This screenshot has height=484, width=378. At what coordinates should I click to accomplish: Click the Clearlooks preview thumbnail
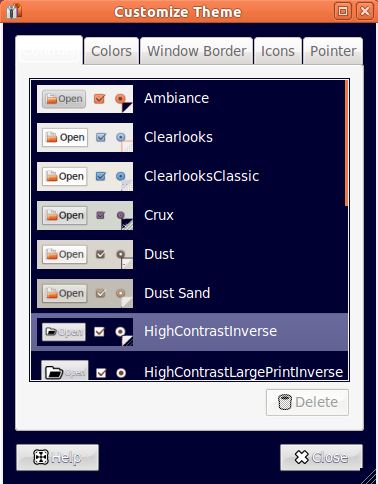point(85,137)
